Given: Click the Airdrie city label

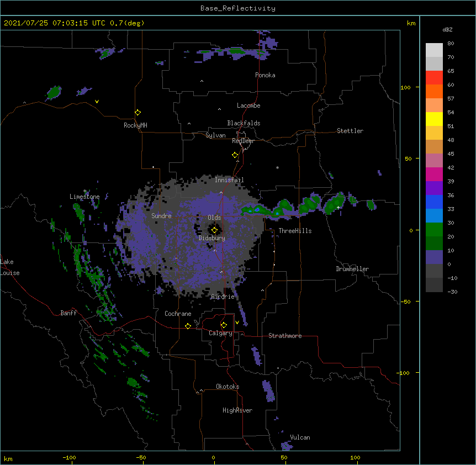Looking at the screenshot, I should 223,297.
